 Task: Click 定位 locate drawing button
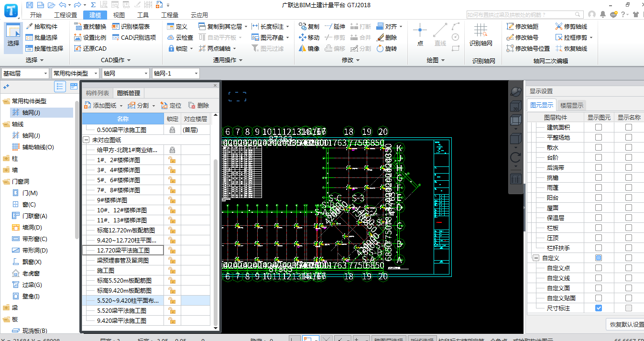pyautogui.click(x=171, y=105)
